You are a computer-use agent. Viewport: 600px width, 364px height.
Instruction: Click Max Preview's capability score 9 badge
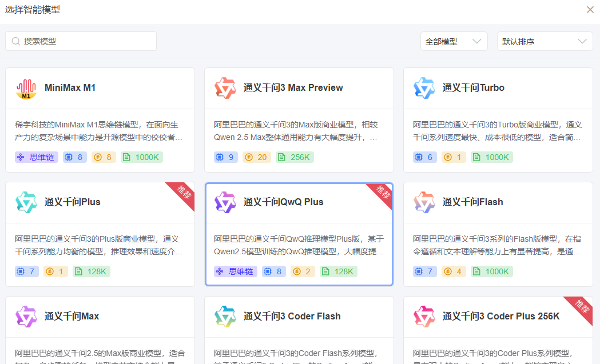(226, 157)
